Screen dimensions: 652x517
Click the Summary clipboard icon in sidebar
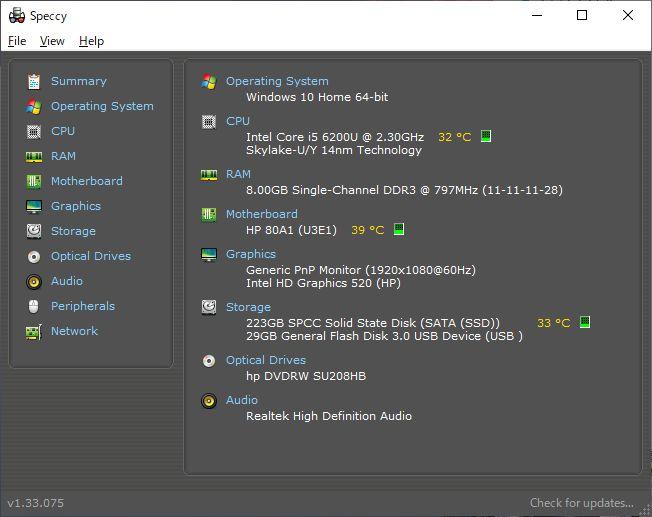coord(34,82)
